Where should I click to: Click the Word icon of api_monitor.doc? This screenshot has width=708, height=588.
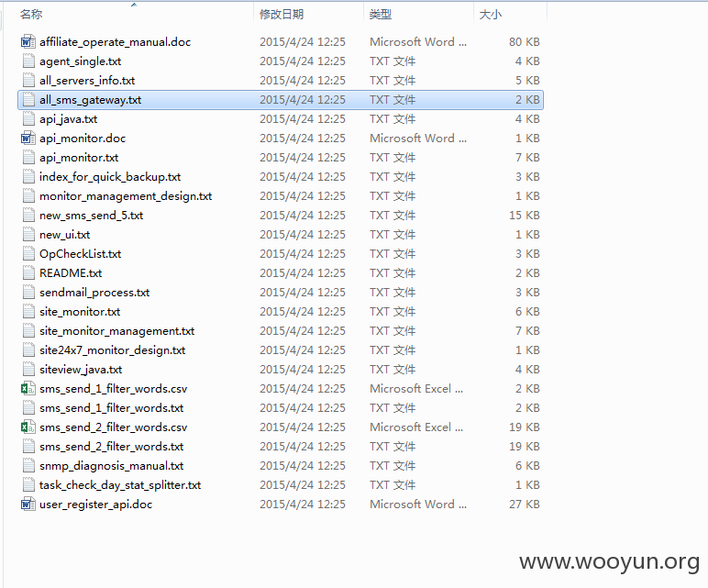28,138
